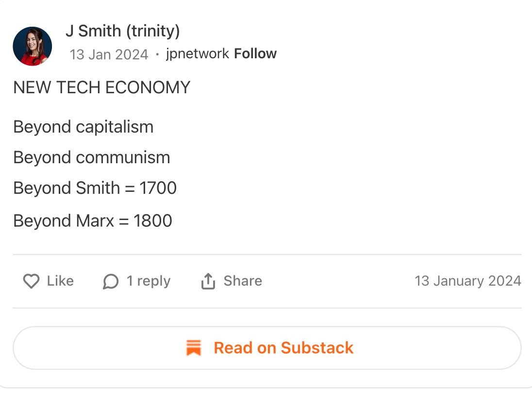Open the jpnetwork publication link
Image resolution: width=532 pixels, height=393 pixels.
tap(198, 54)
